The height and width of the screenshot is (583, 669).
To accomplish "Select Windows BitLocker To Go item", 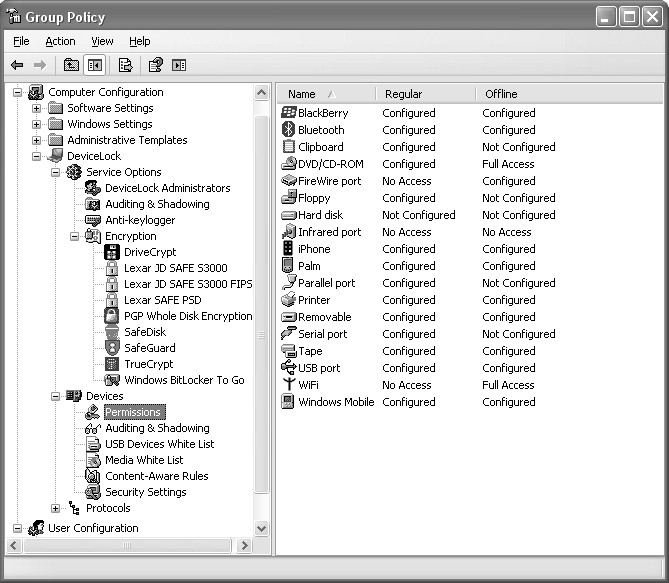I will pyautogui.click(x=184, y=380).
